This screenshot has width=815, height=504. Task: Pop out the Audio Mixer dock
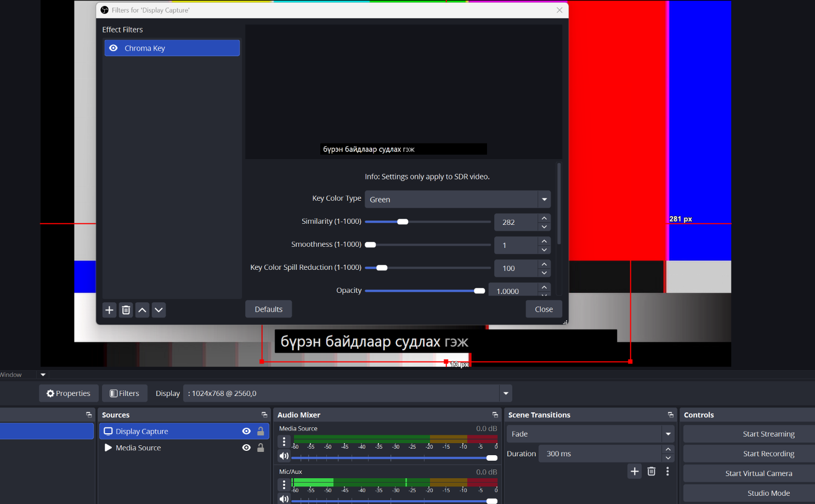pyautogui.click(x=495, y=415)
